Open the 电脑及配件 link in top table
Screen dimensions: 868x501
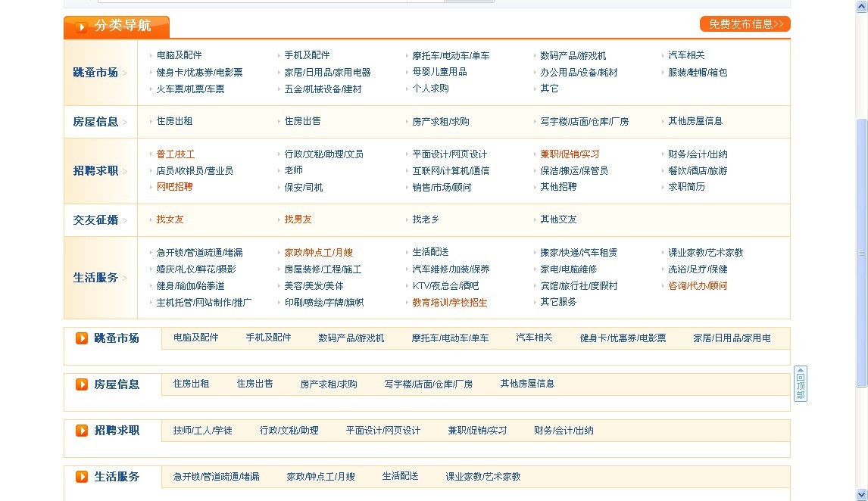(x=179, y=55)
